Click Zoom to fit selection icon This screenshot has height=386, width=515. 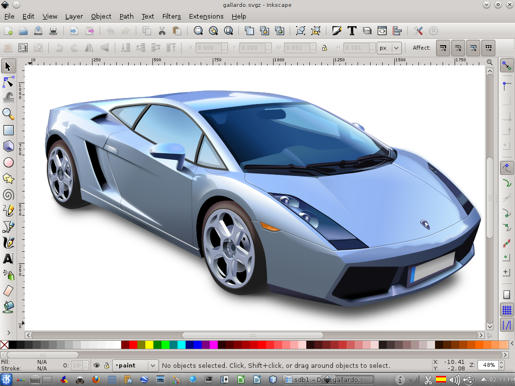tap(198, 31)
